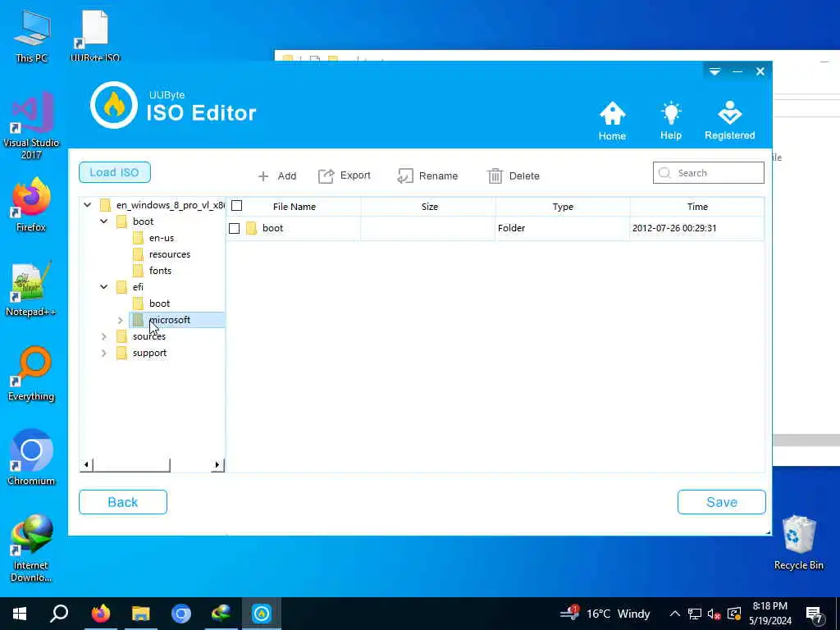840x630 pixels.
Task: Click the volume speaker tray icon
Action: pyautogui.click(x=714, y=614)
